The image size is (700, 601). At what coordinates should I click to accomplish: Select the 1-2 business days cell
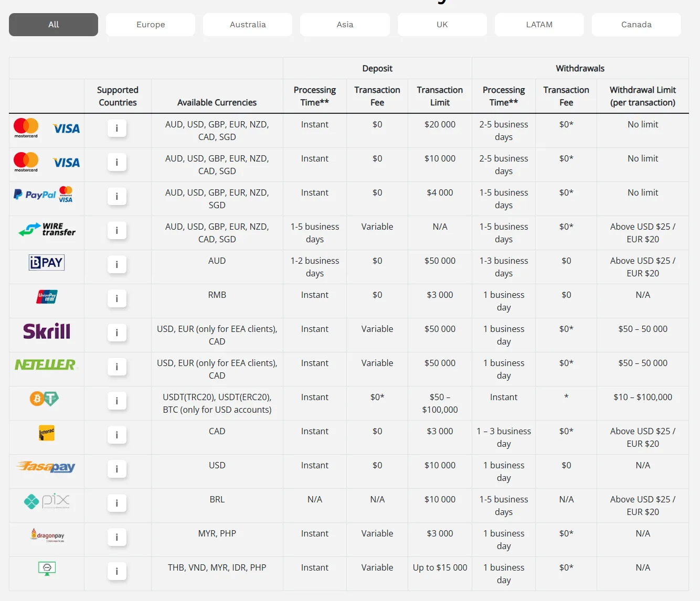coord(315,267)
